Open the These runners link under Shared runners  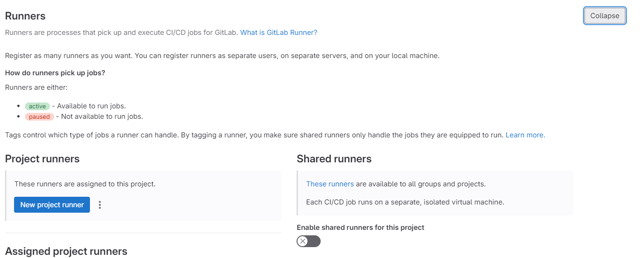[x=330, y=184]
